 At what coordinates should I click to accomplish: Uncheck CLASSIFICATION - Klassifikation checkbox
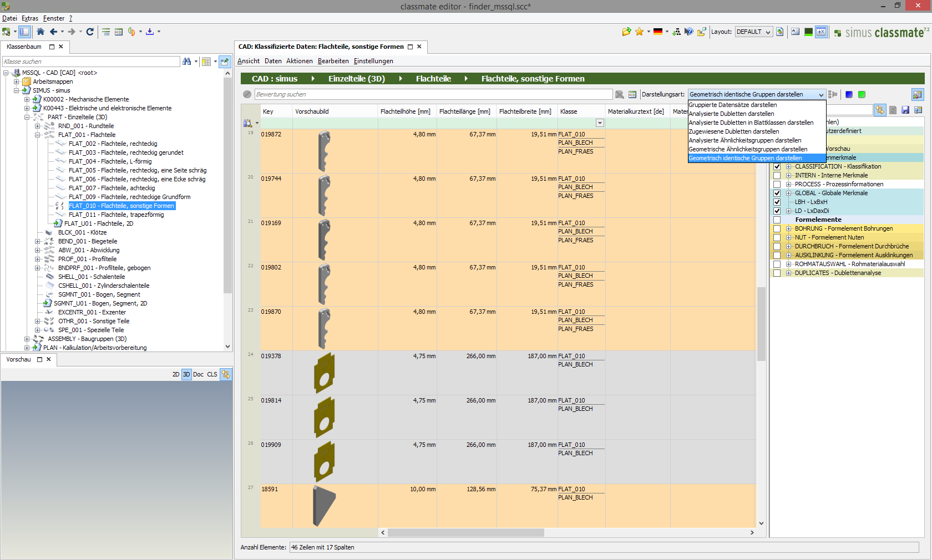(x=777, y=166)
